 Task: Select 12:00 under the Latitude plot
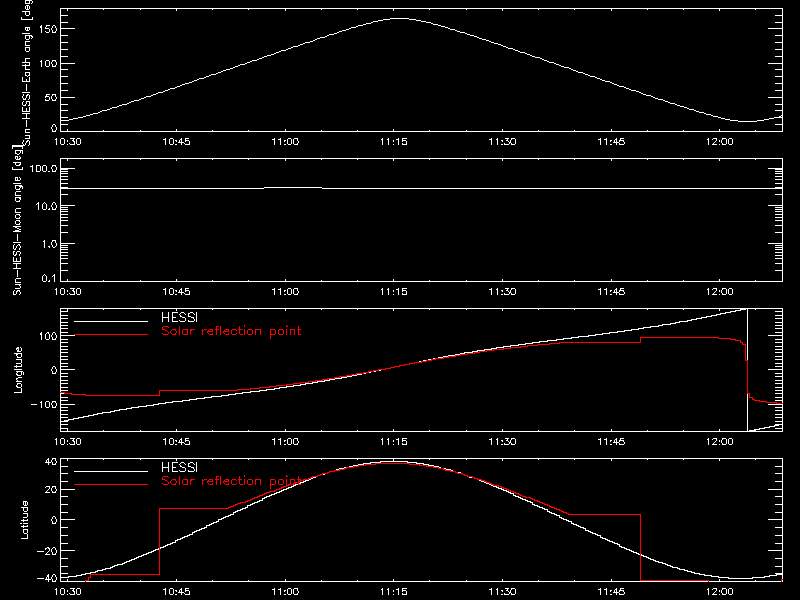click(x=719, y=591)
